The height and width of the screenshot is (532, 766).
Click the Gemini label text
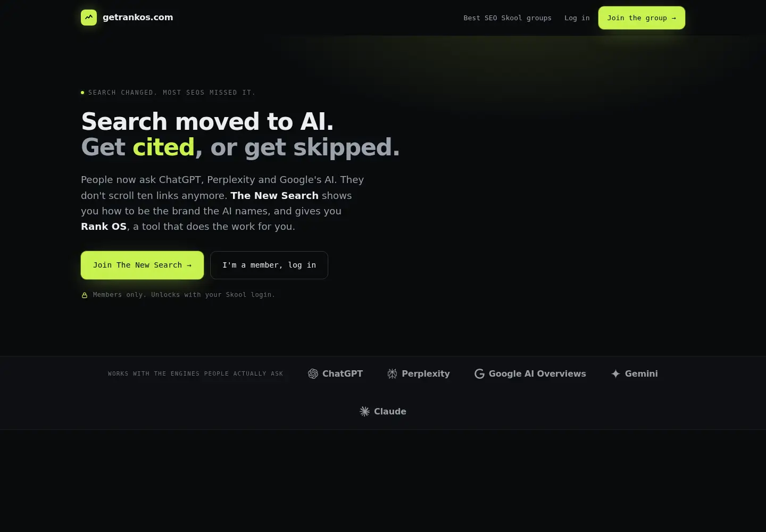tap(642, 374)
